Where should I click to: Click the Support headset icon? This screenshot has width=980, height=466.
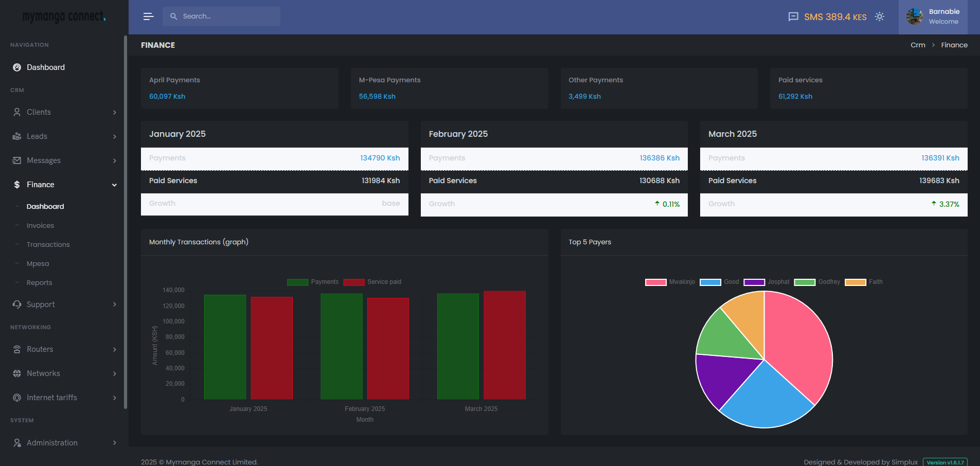pyautogui.click(x=17, y=304)
